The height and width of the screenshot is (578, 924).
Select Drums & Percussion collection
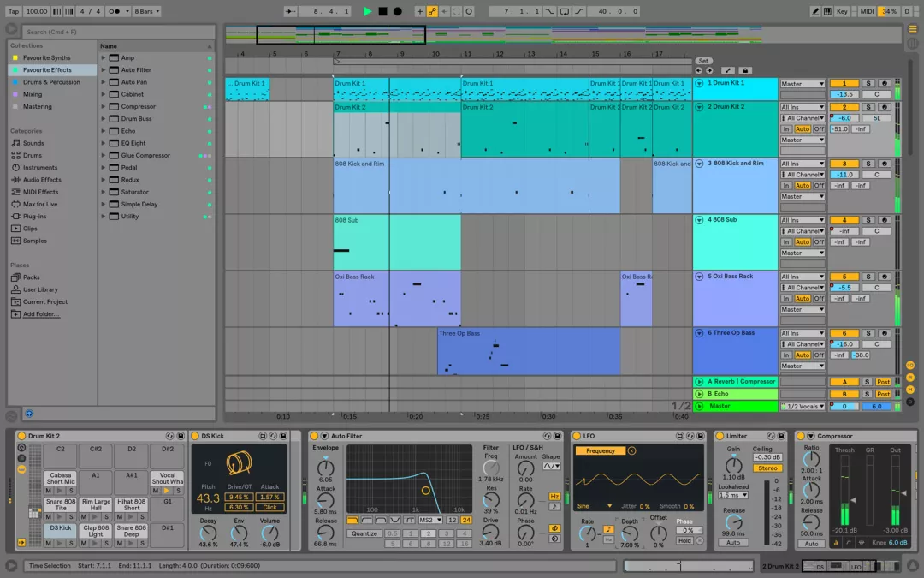click(51, 82)
